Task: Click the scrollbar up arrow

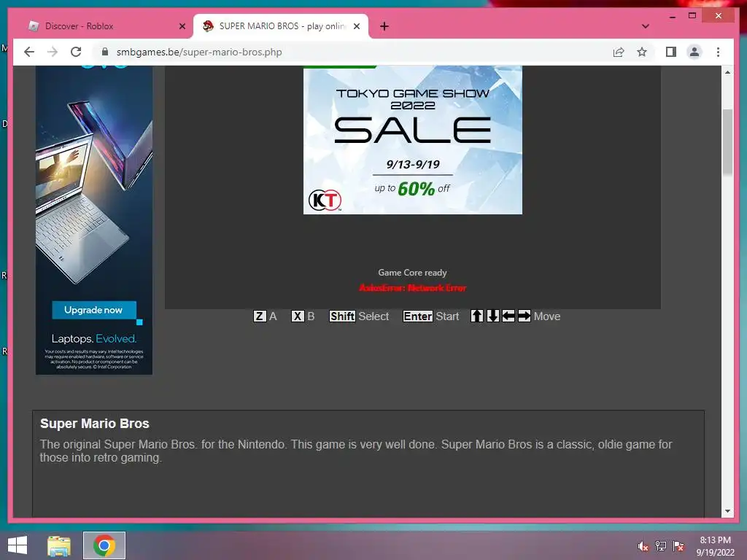Action: [727, 72]
